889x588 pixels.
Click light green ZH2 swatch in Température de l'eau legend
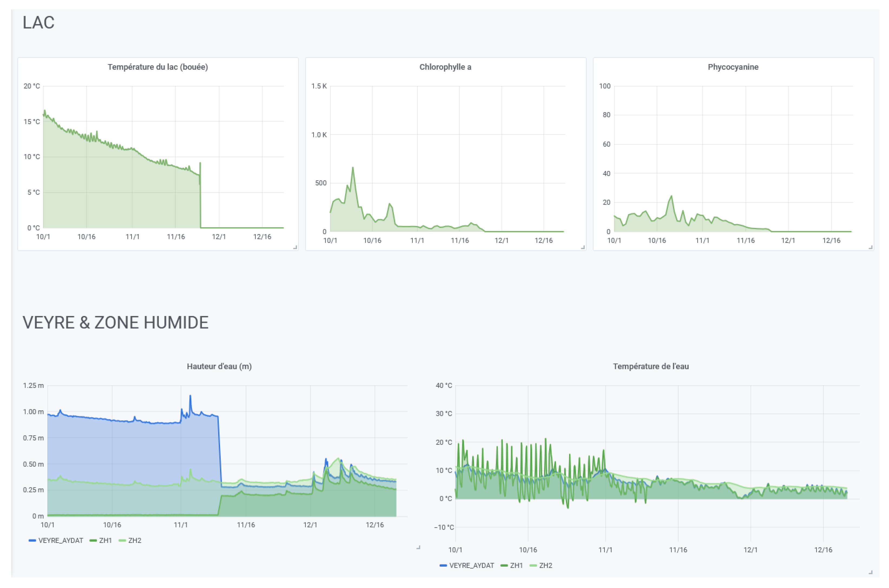click(533, 566)
